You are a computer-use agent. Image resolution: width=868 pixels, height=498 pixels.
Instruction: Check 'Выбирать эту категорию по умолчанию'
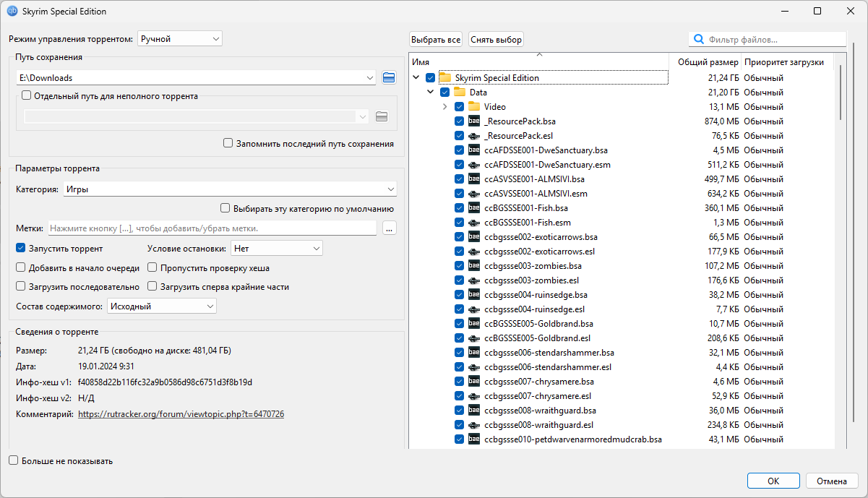[225, 208]
